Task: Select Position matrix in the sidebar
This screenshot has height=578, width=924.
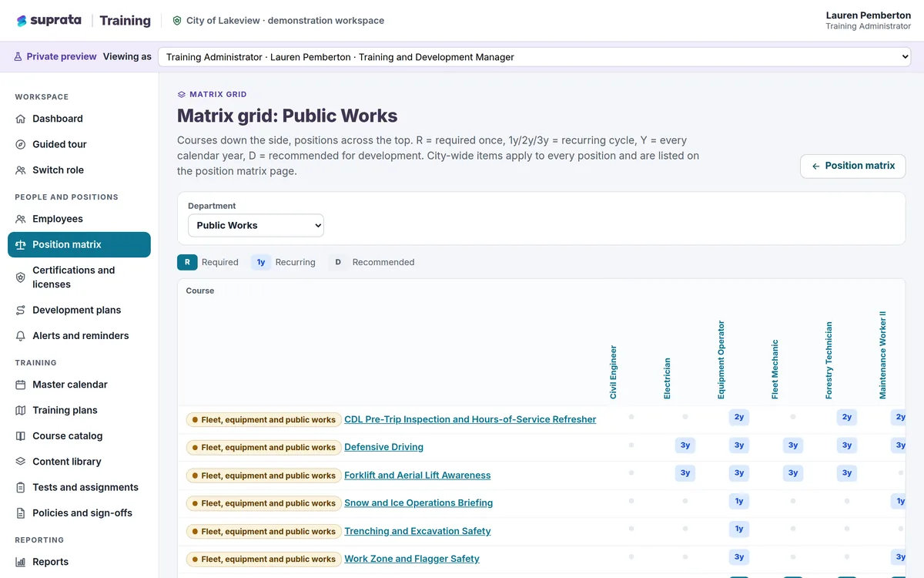Action: pyautogui.click(x=79, y=244)
